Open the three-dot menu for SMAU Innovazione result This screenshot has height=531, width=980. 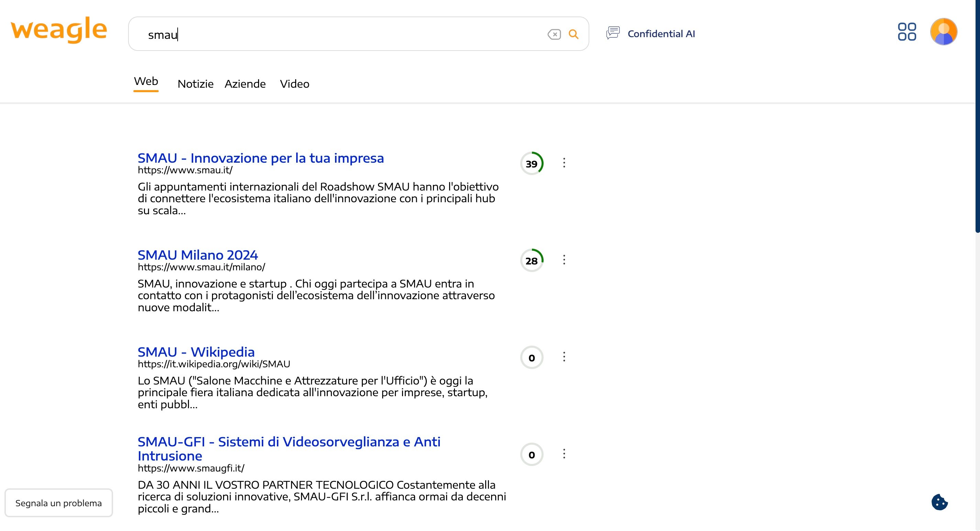564,163
